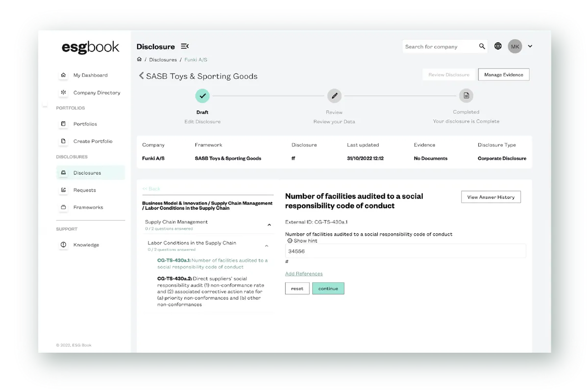Click the answer field containing 34556
Image resolution: width=588 pixels, height=392 pixels.
tap(406, 251)
